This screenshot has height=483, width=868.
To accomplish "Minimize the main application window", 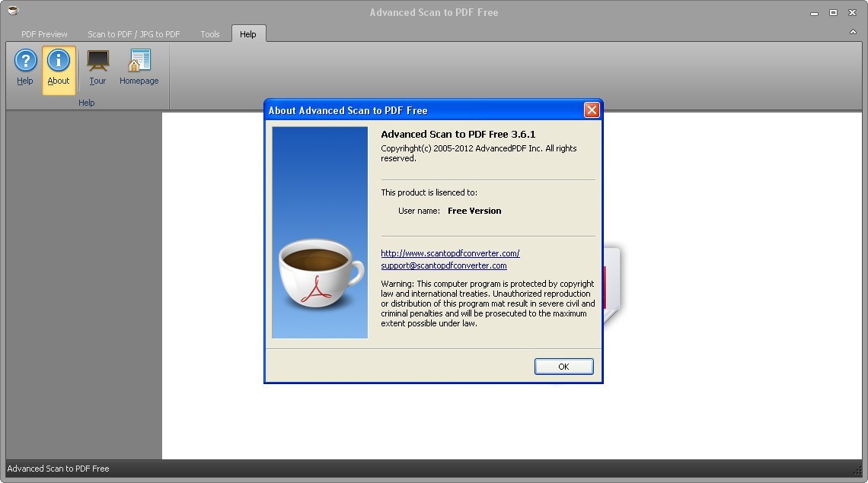I will [814, 13].
